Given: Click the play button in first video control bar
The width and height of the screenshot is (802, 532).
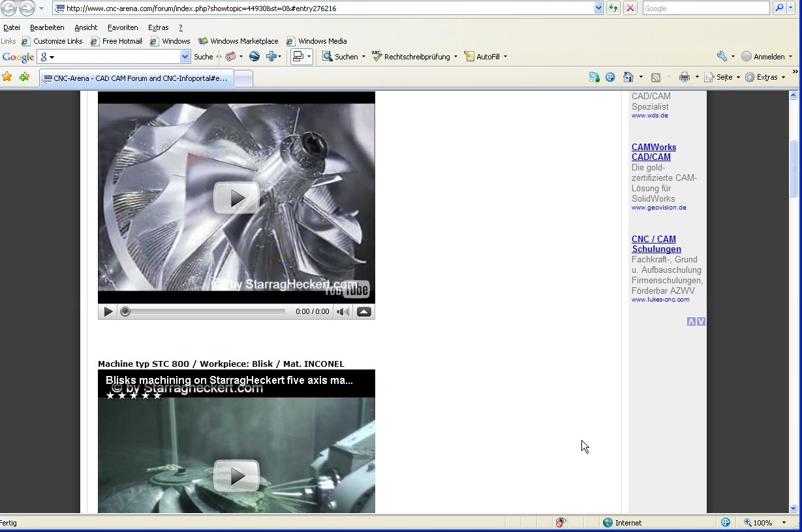Looking at the screenshot, I should point(108,312).
